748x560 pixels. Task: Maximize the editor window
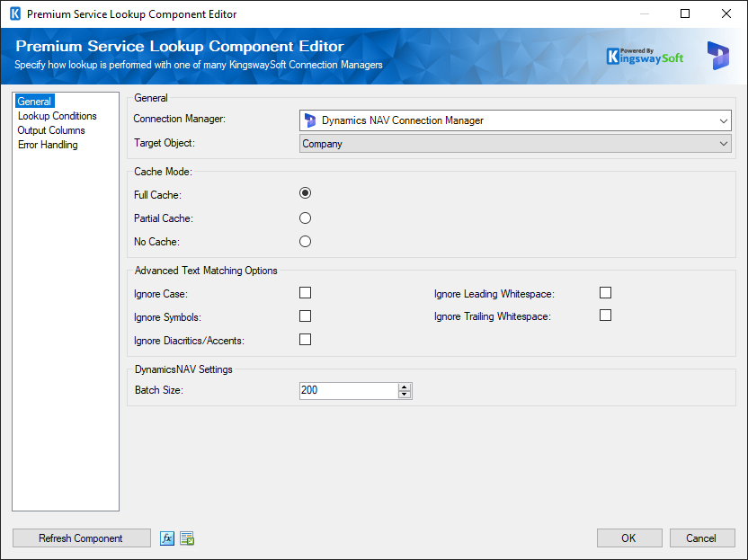click(x=685, y=13)
